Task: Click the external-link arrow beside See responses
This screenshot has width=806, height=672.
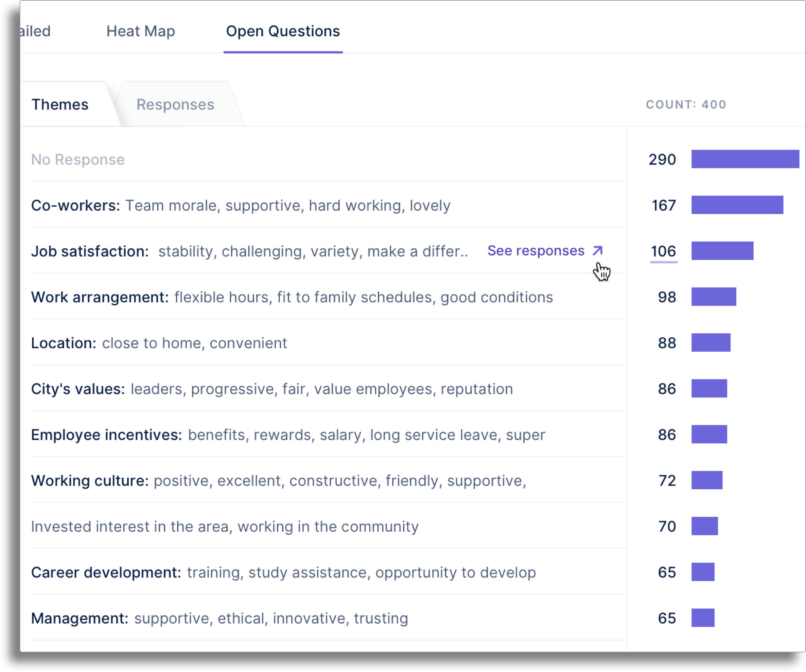Action: [x=598, y=251]
